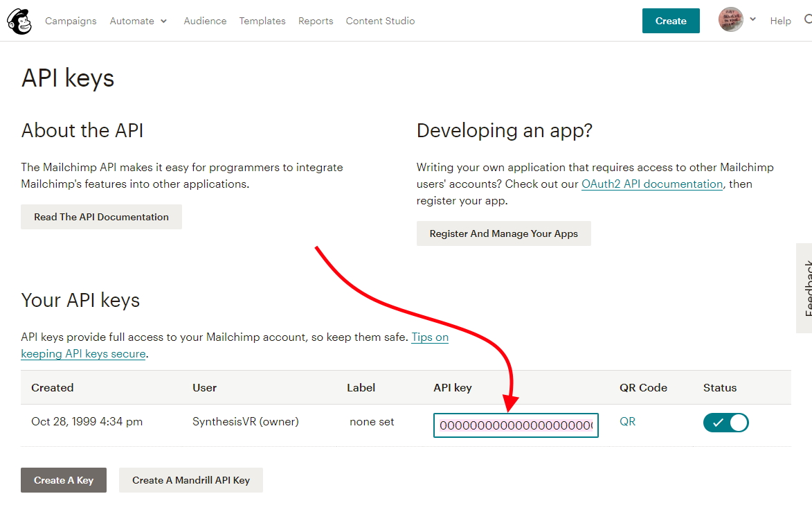Image resolution: width=812 pixels, height=530 pixels.
Task: Open the Feedback side tab
Action: coord(804,288)
